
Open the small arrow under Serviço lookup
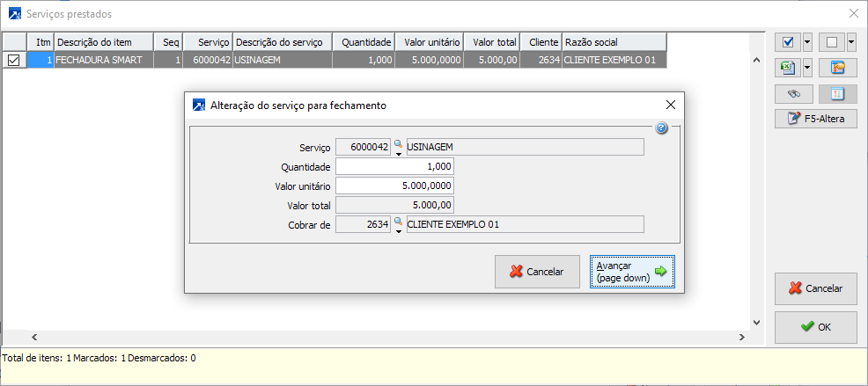click(398, 154)
